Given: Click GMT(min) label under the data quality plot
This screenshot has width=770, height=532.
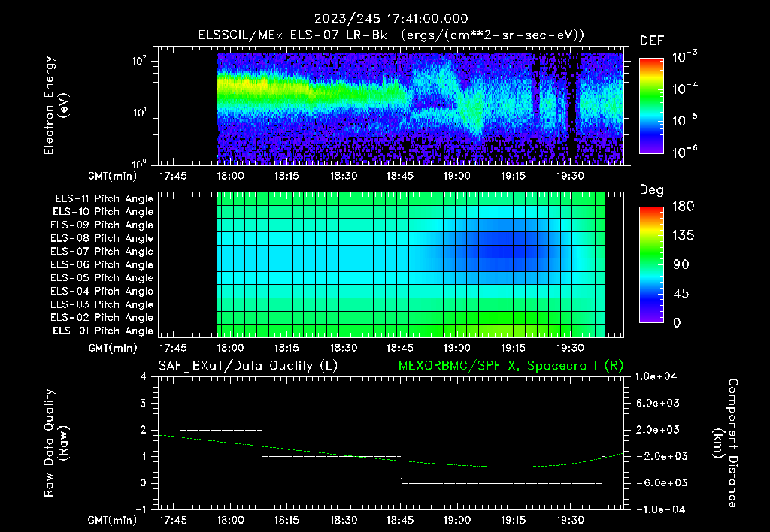Looking at the screenshot, I should (113, 520).
